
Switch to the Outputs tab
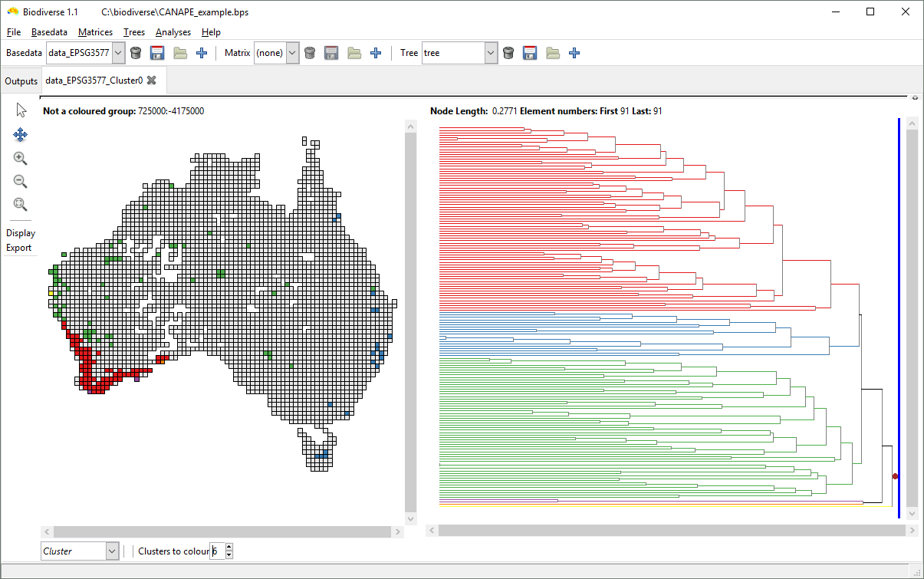tap(21, 81)
